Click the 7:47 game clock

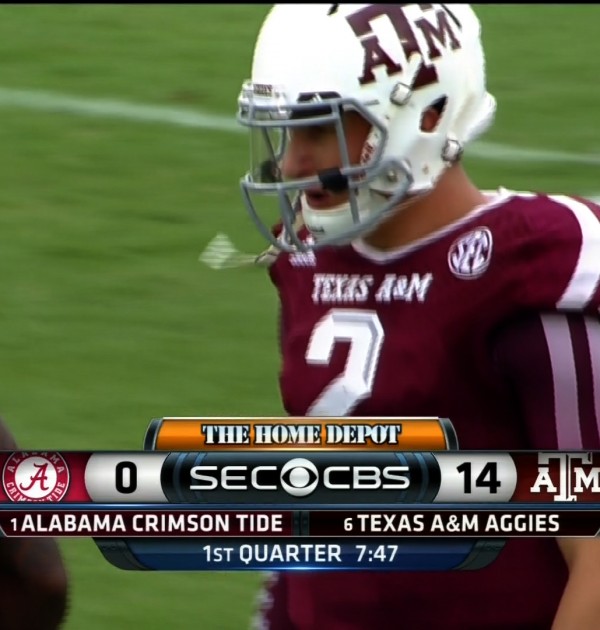point(377,554)
